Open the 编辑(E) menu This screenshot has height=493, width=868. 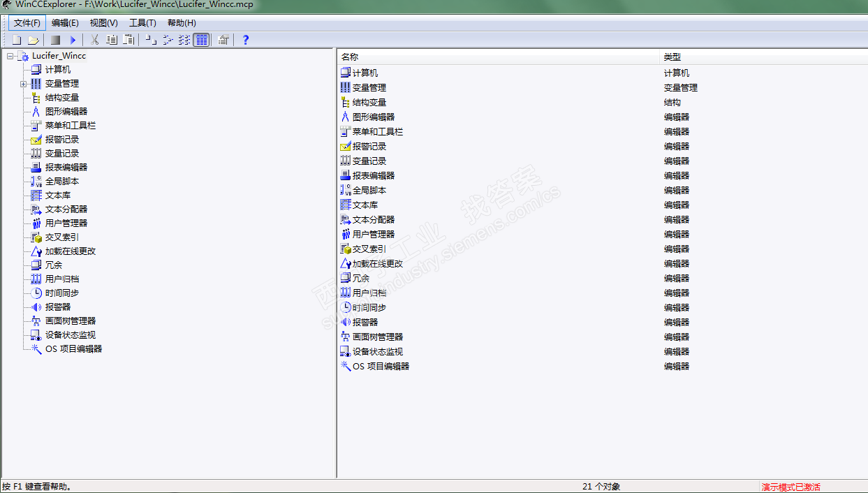pyautogui.click(x=65, y=23)
